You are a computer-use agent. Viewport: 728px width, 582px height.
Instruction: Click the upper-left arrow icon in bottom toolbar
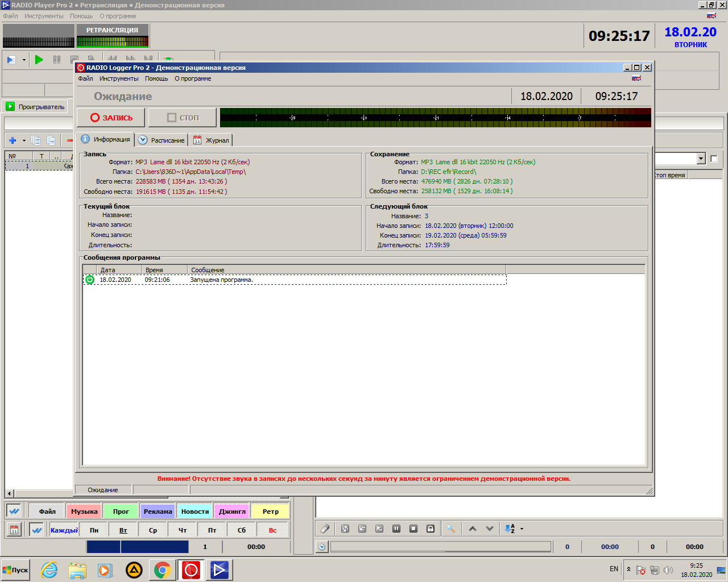[379, 529]
